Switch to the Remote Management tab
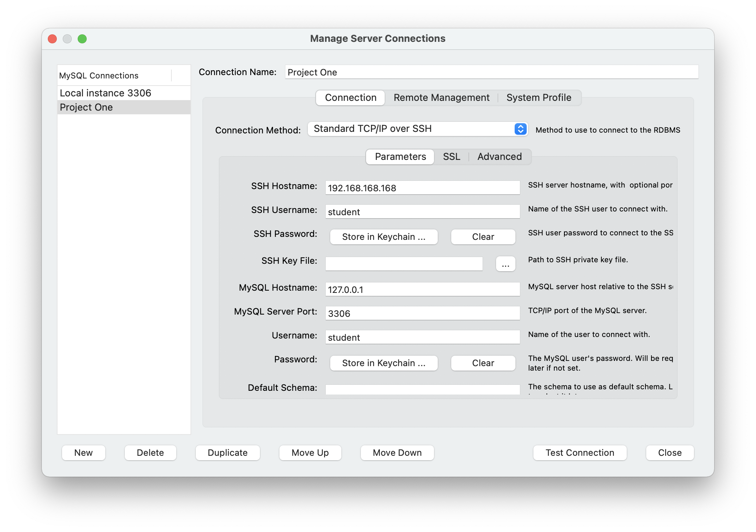The image size is (756, 532). [x=441, y=98]
